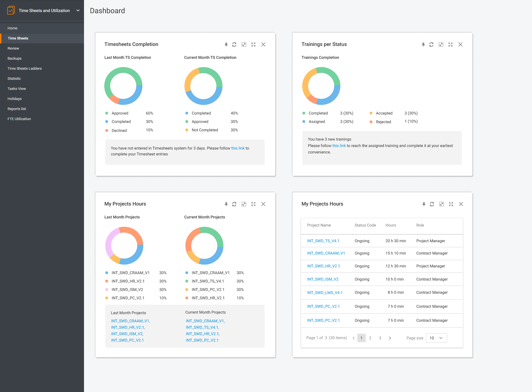Click the green Approved legend dot
The image size is (532, 392).
[107, 113]
